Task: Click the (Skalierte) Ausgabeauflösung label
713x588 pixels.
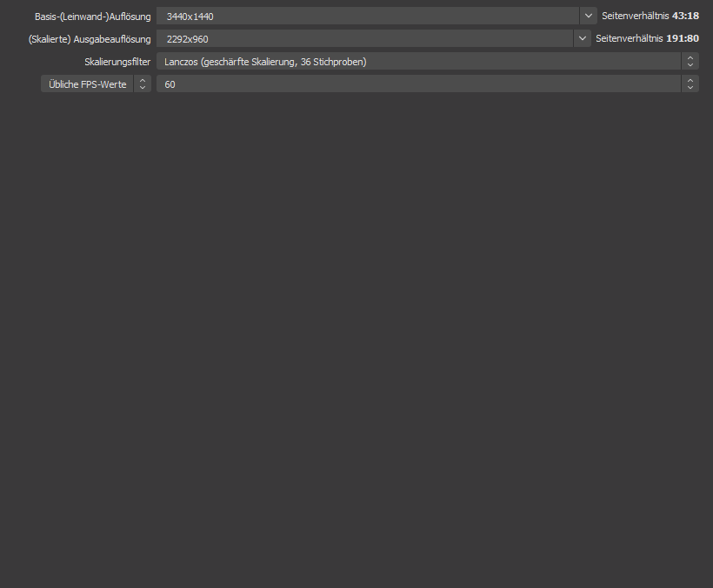Action: pos(90,39)
